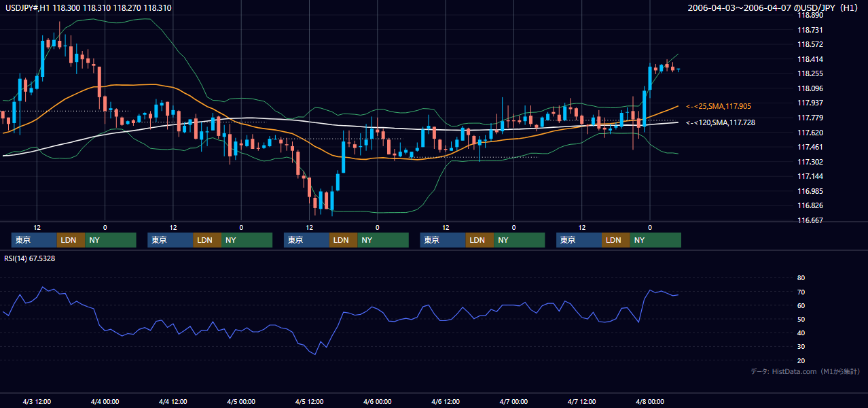Click the 118.890 price axis label
This screenshot has height=408, width=868.
coord(810,15)
